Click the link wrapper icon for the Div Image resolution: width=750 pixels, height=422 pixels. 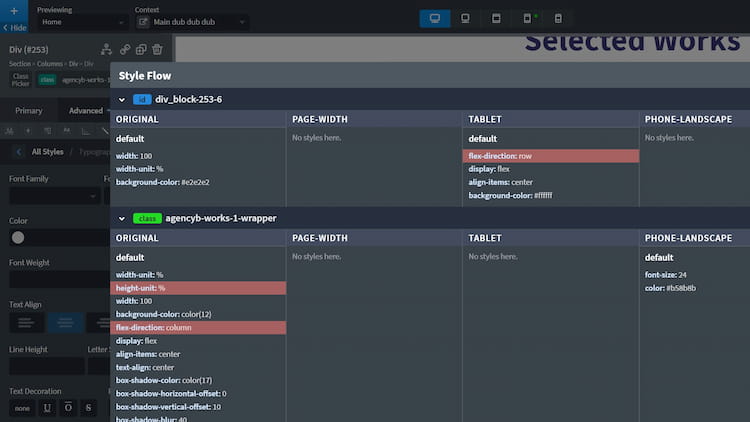pos(125,49)
